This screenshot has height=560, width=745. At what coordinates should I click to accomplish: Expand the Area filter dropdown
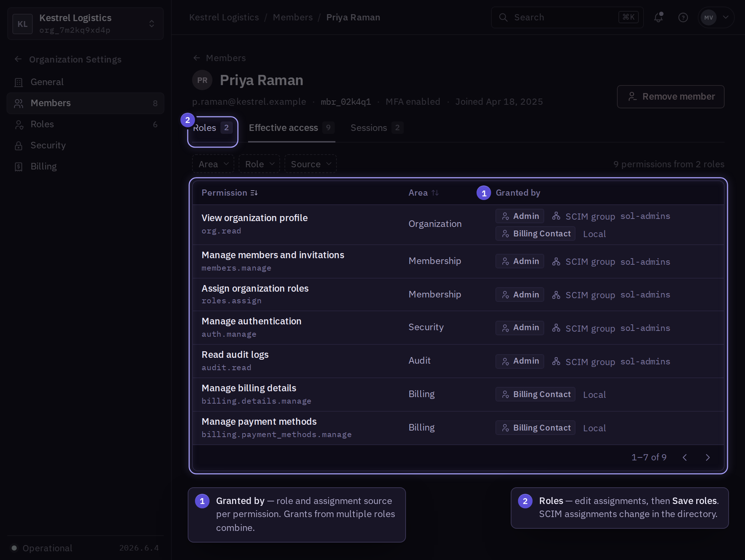(x=213, y=164)
